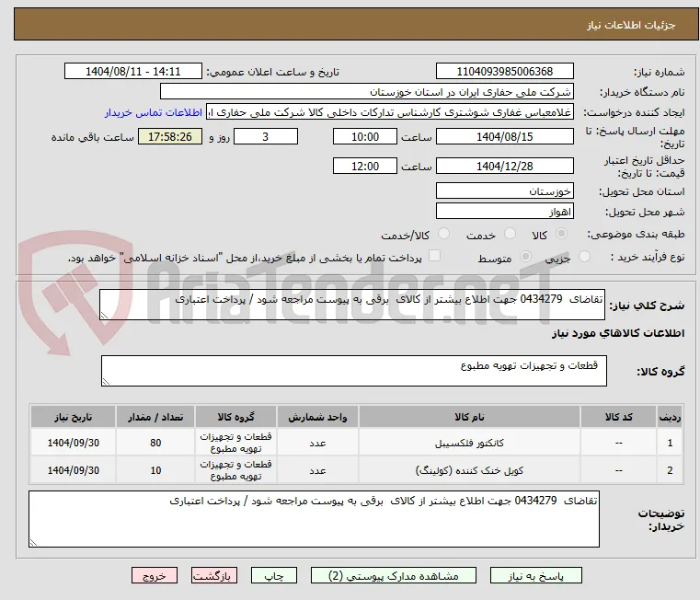Click the اطلاعات کالاهای مورد نیاز heading
This screenshot has height=600, width=700.
[x=618, y=333]
